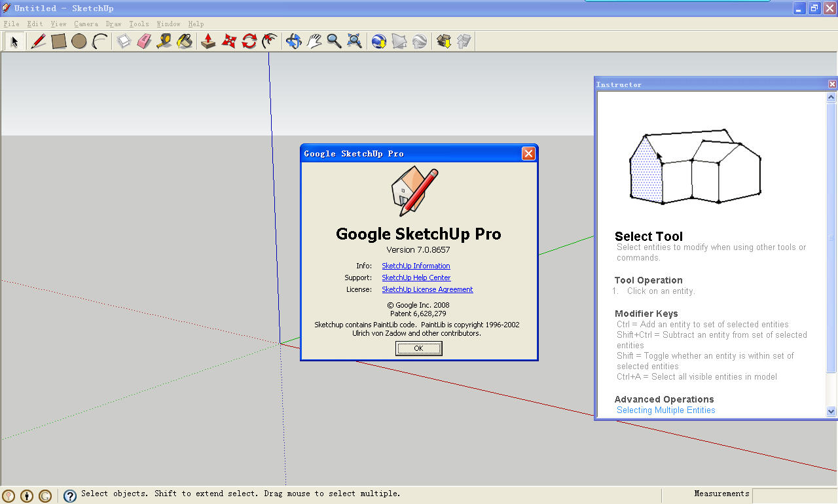The height and width of the screenshot is (504, 838).
Task: Select the Arc drawing tool
Action: point(100,41)
